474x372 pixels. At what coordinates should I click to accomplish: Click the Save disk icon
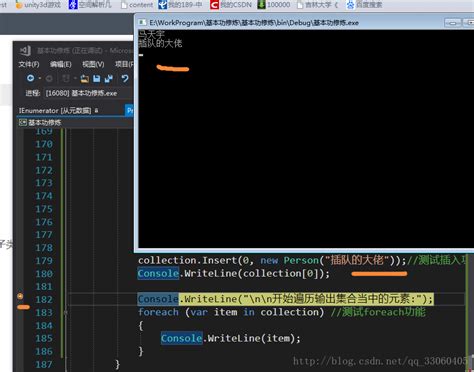97,79
